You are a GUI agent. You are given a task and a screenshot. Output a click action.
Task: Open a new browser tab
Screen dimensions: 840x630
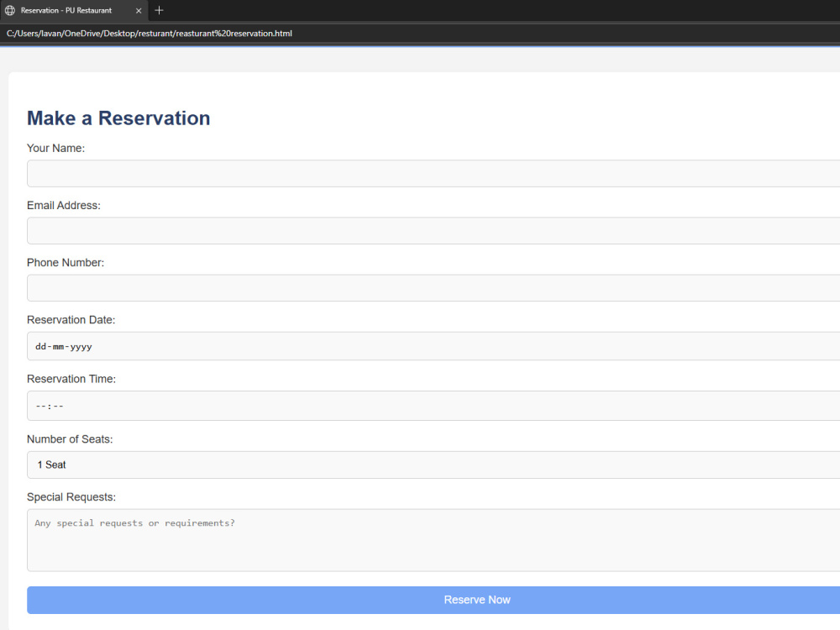[159, 10]
